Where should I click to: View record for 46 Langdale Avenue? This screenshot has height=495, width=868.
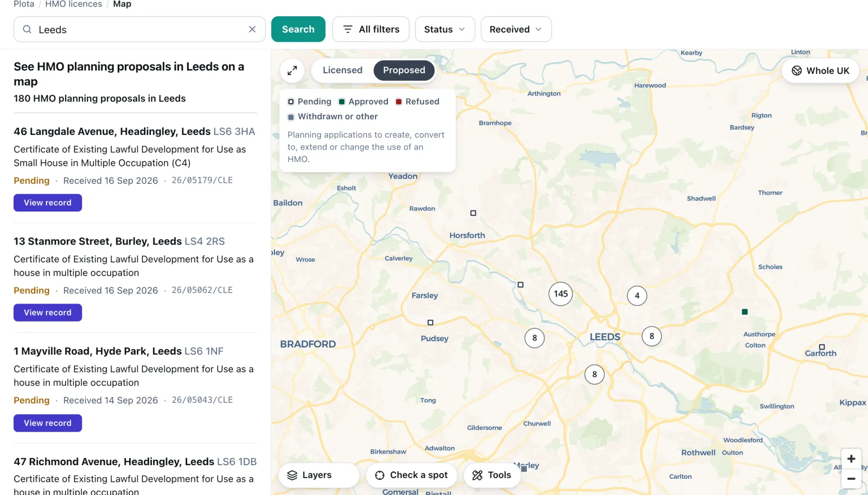(48, 203)
